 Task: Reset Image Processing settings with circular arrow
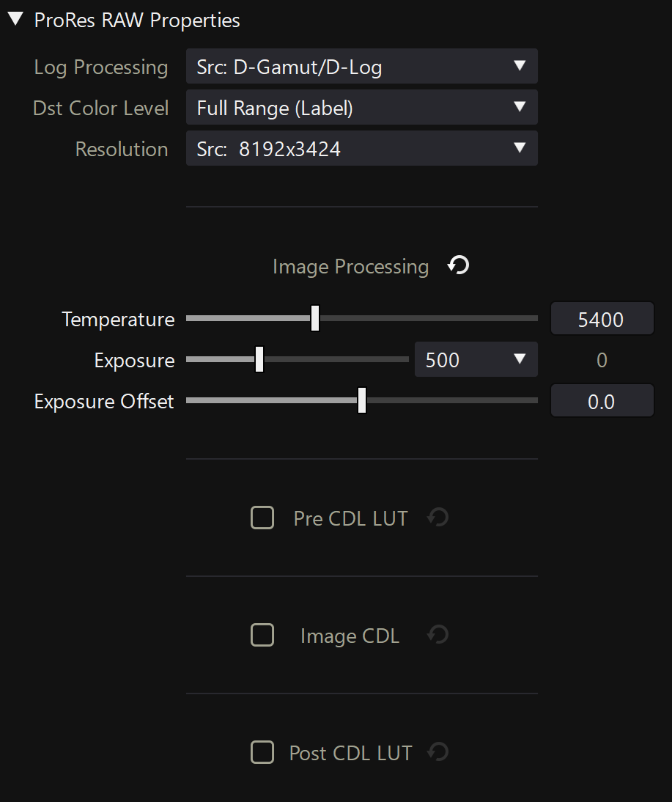tap(459, 265)
